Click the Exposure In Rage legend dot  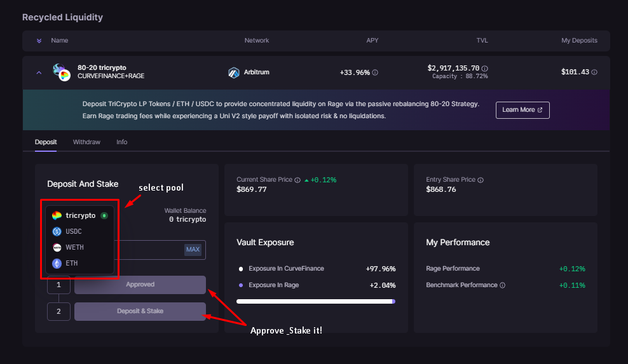point(241,285)
